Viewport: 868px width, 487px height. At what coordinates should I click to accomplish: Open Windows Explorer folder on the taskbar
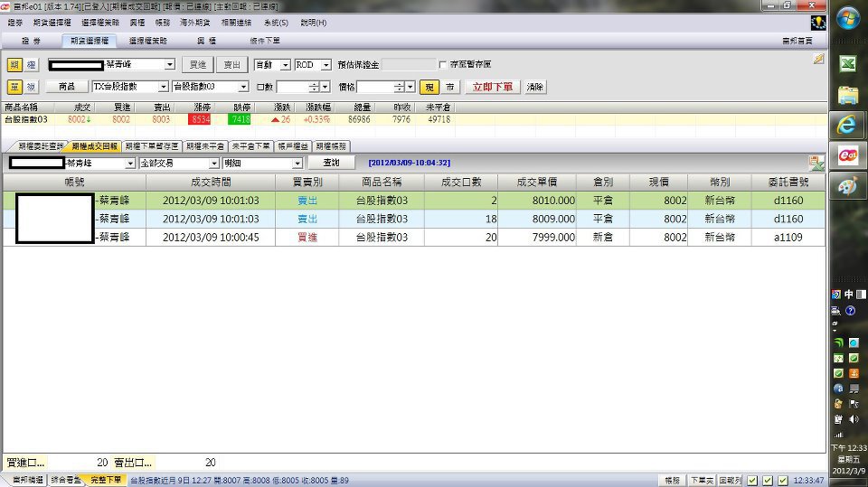pyautogui.click(x=847, y=95)
